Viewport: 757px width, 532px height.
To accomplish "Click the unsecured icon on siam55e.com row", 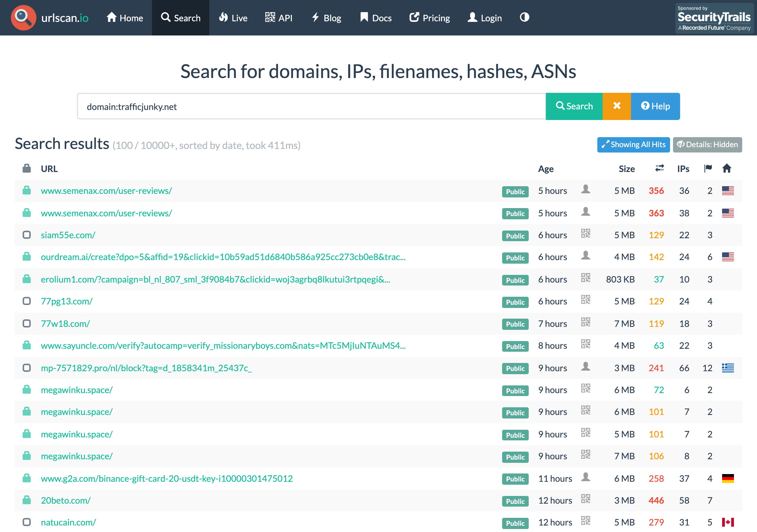I will [27, 235].
